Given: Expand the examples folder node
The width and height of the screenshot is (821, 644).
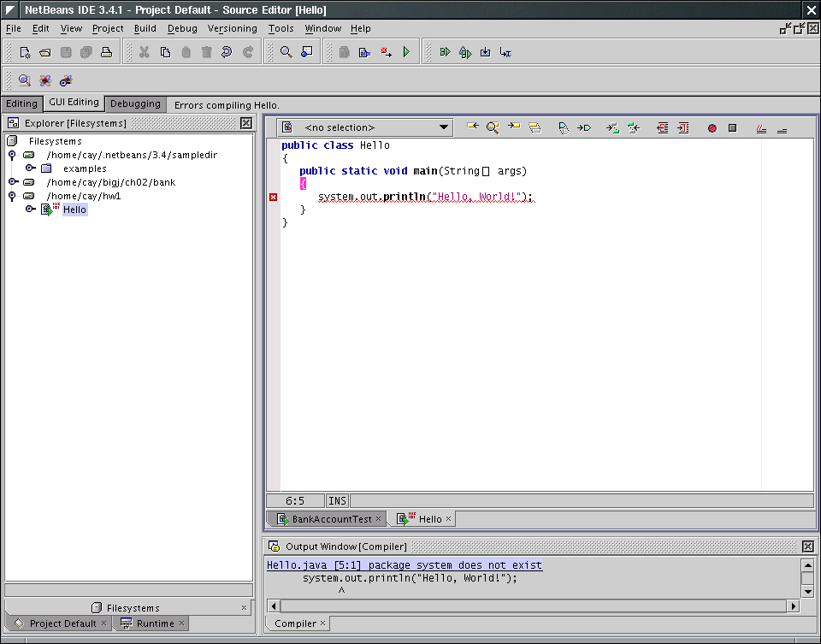Looking at the screenshot, I should tap(31, 168).
